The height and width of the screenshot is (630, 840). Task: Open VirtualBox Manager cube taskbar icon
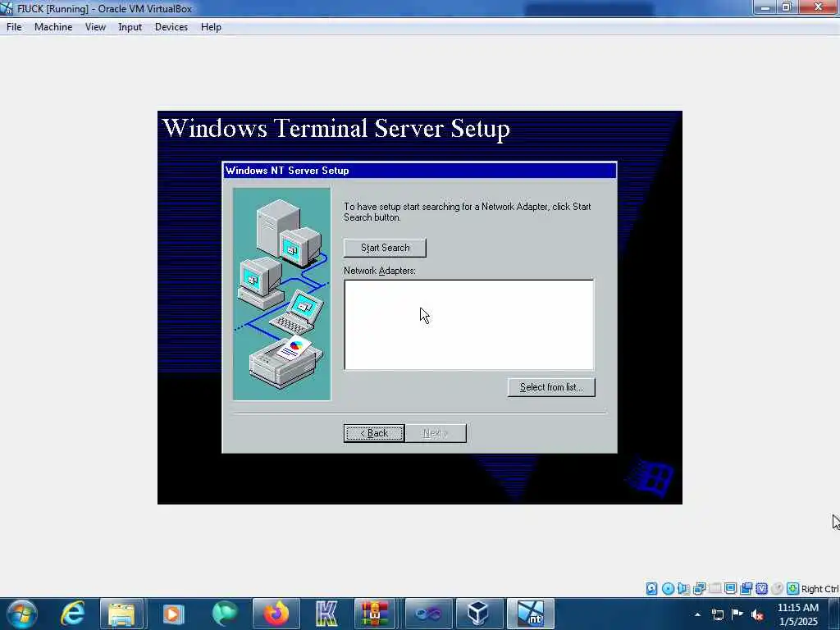(x=478, y=614)
